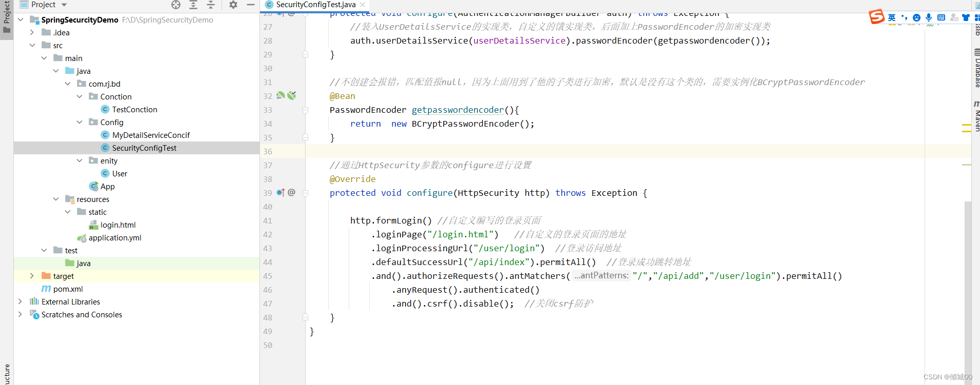Click the @Override annotation on line 38
This screenshot has width=980, height=385.
(x=352, y=179)
